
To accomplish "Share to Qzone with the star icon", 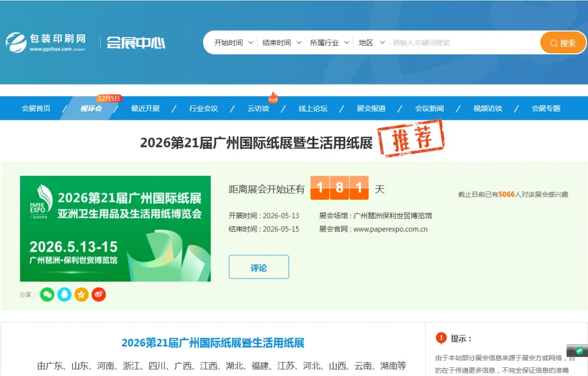I will [81, 295].
